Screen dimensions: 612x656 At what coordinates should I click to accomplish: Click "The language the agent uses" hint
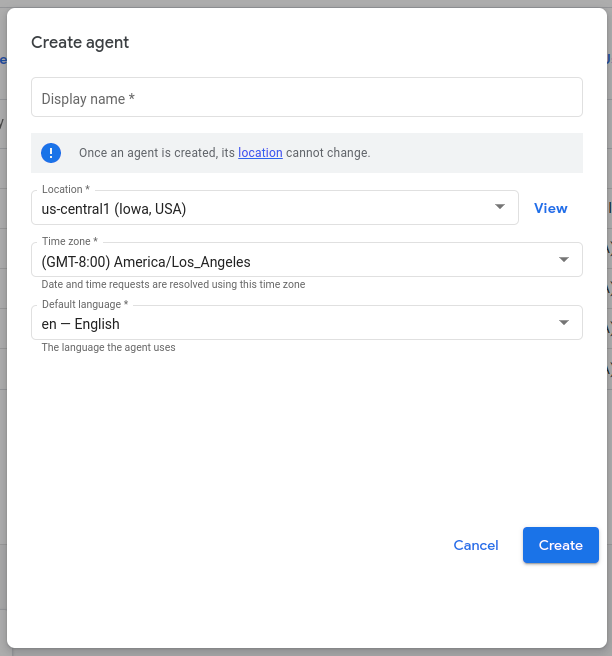point(108,347)
